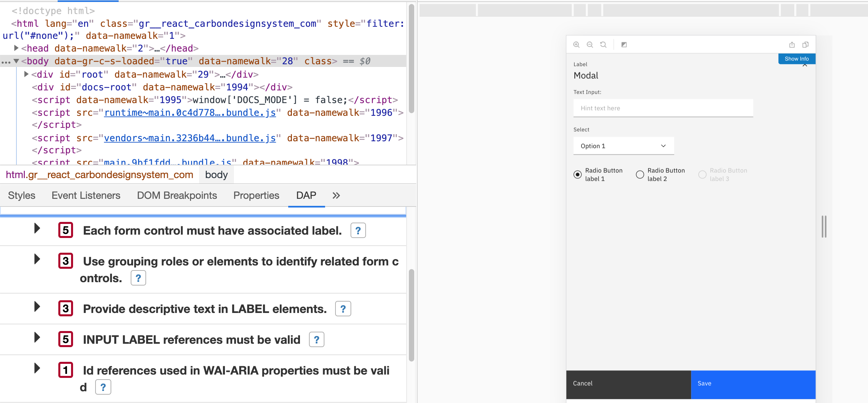The width and height of the screenshot is (868, 403).
Task: Expand the 'Each form control must have associated label' rule
Action: click(37, 229)
